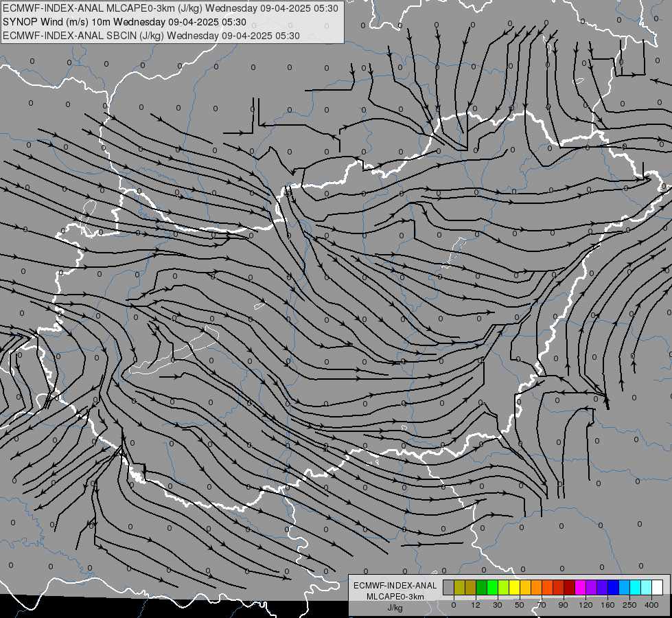
Task: Pick the white swatch in the legend
Action: 657,587
